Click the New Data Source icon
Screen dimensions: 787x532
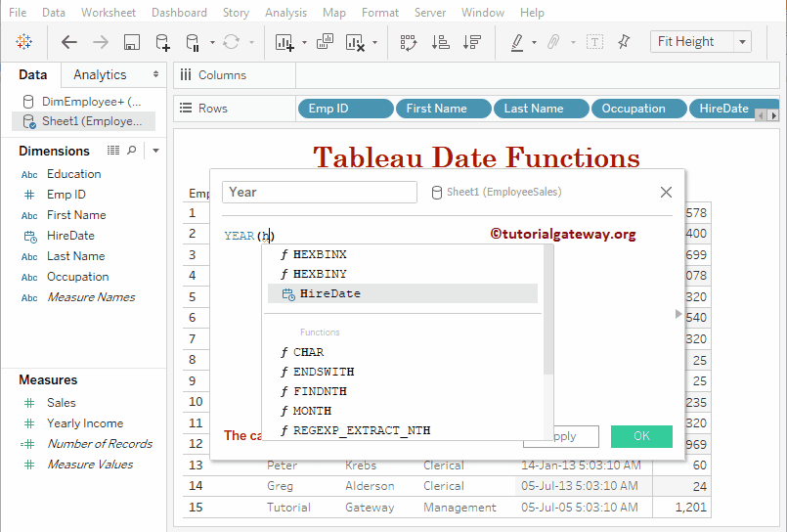(162, 42)
